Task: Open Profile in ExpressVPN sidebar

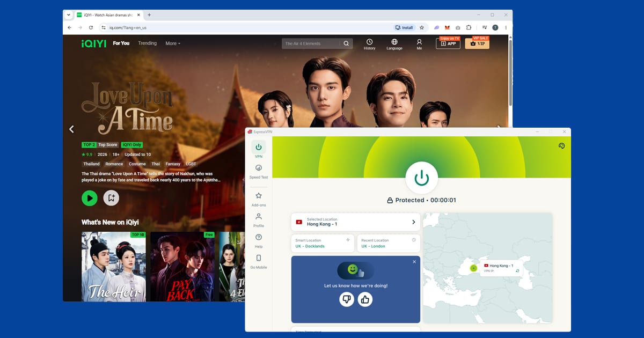Action: point(259,220)
